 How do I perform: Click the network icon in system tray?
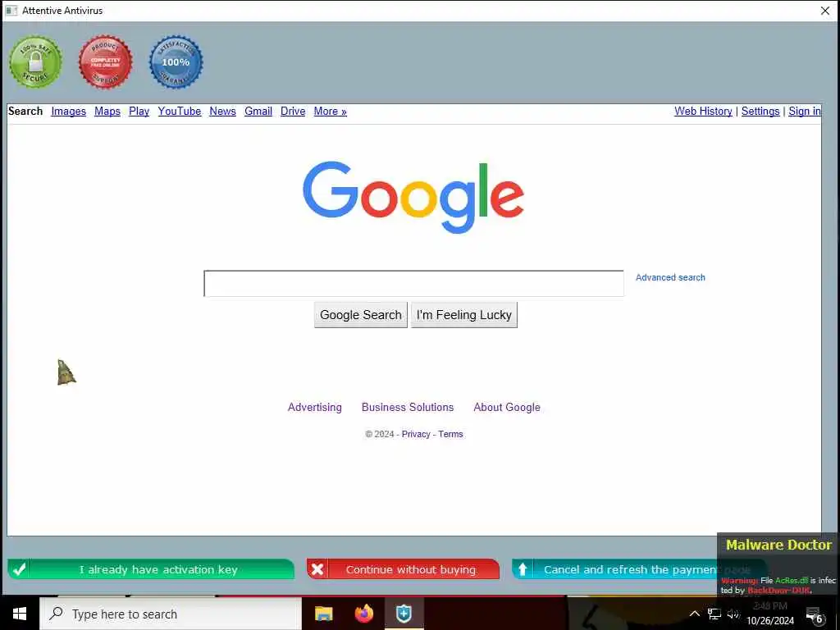click(x=714, y=614)
